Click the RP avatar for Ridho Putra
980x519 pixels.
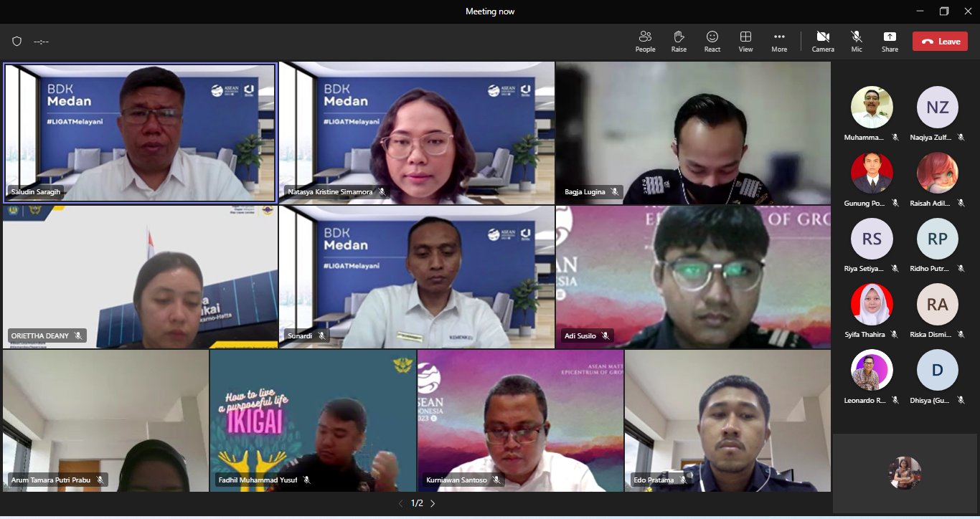tap(937, 239)
